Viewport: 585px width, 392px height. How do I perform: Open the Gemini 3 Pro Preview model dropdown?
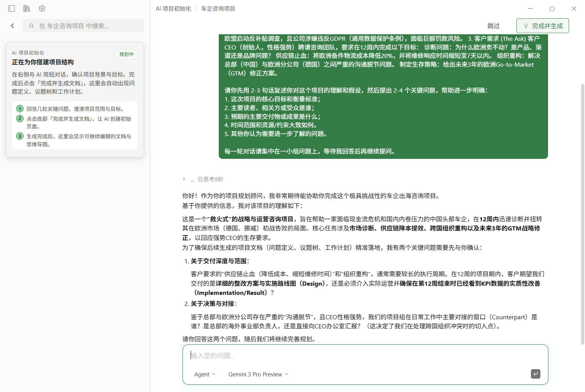[258, 374]
